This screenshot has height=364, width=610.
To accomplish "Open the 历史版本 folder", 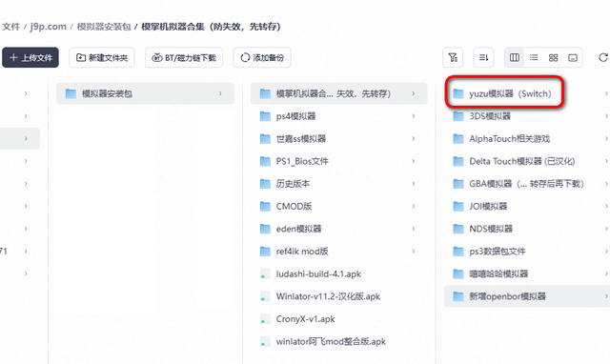I will (339, 184).
